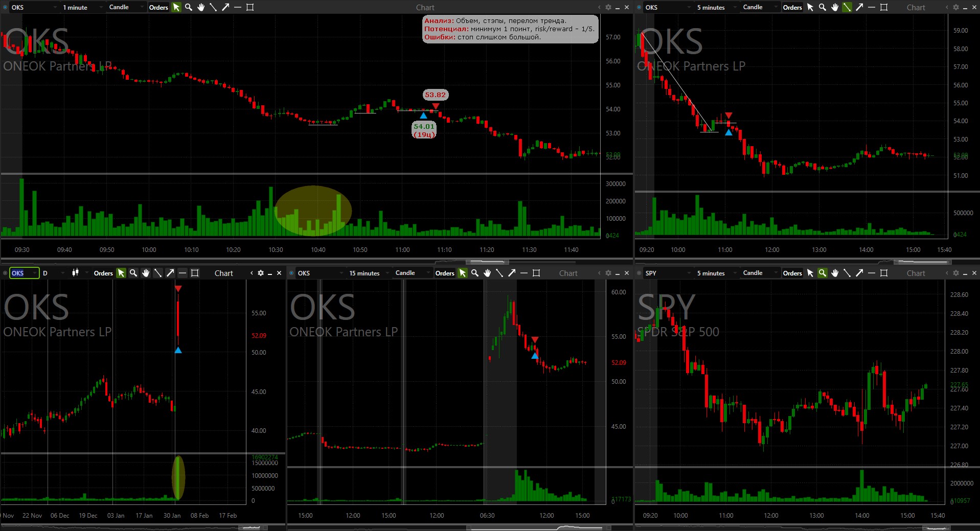
Task: Open settings gear of OKS 1 minute chart
Action: click(x=608, y=7)
